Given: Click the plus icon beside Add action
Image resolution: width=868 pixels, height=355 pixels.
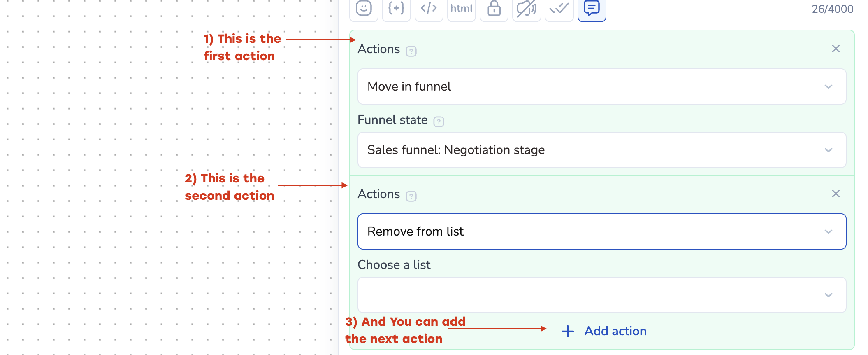Looking at the screenshot, I should coord(568,331).
